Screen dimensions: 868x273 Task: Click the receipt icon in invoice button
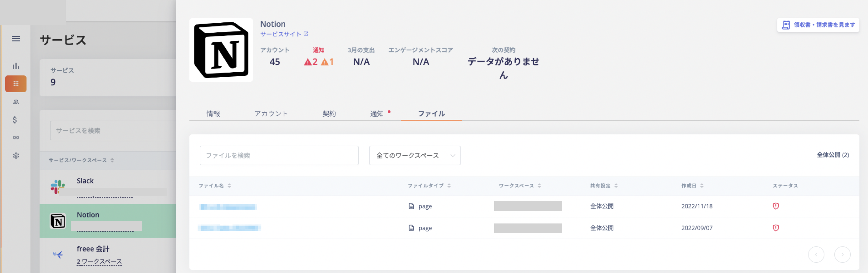click(785, 25)
